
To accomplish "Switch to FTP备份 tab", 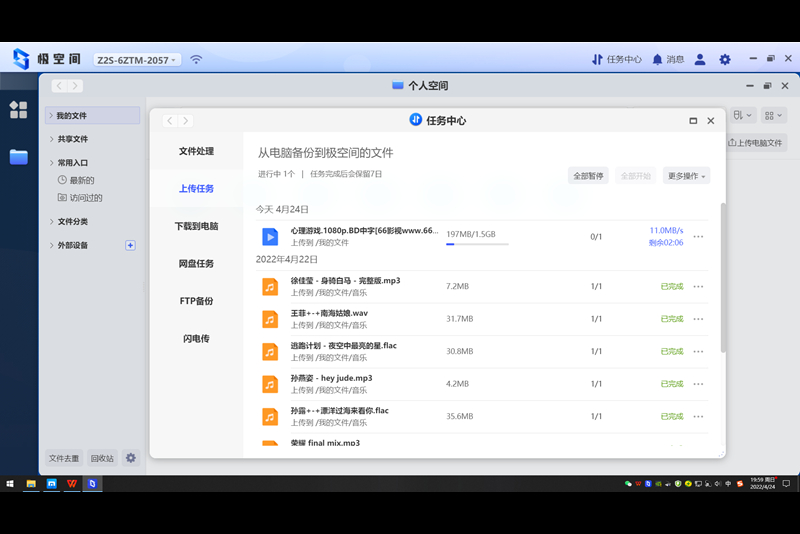I will click(x=196, y=301).
